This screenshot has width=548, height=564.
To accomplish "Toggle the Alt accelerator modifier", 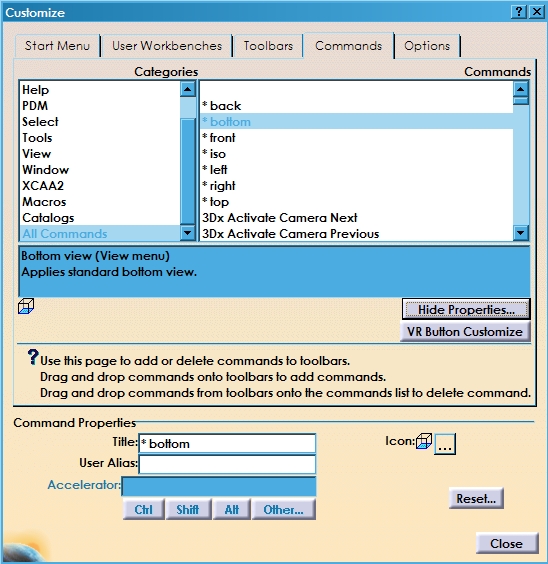I will click(x=232, y=509).
